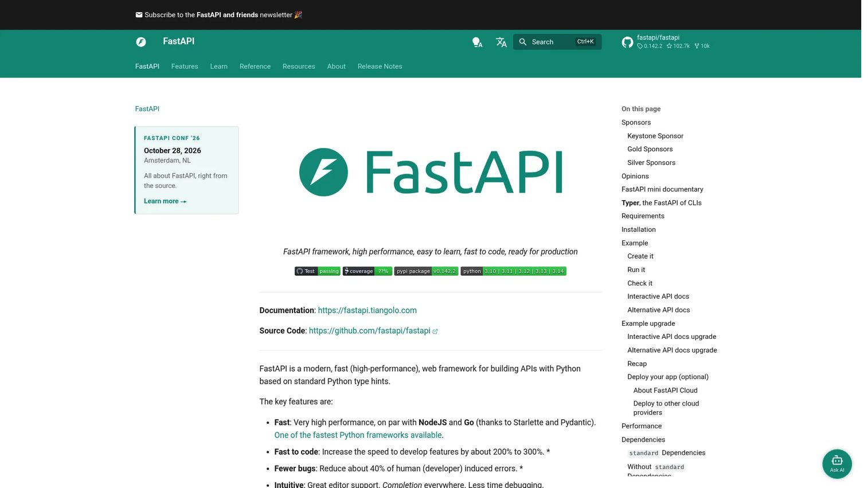The width and height of the screenshot is (868, 488).
Task: Jump to Gold Sponsors section
Action: [650, 149]
